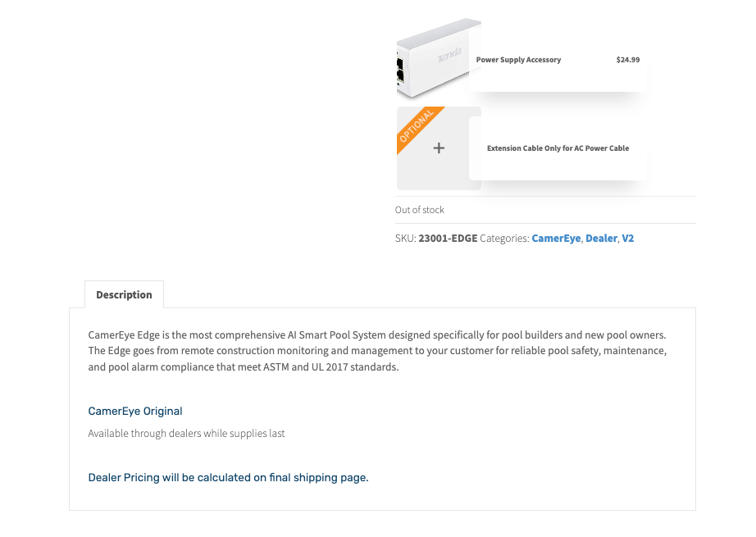Select the Power Supply Accessory title

point(518,60)
